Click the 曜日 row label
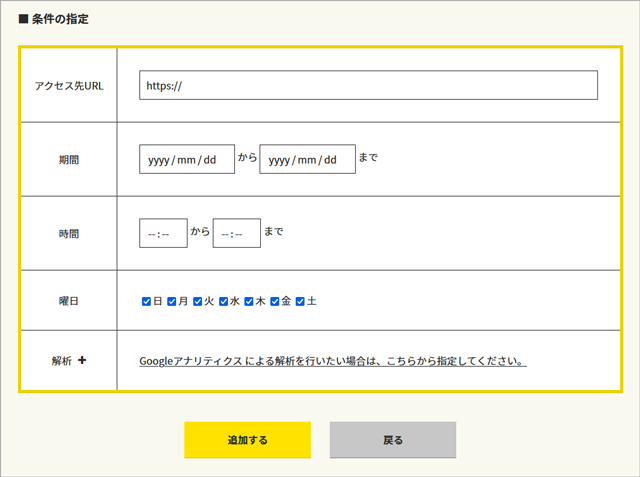Image resolution: width=640 pixels, height=477 pixels. (x=69, y=301)
